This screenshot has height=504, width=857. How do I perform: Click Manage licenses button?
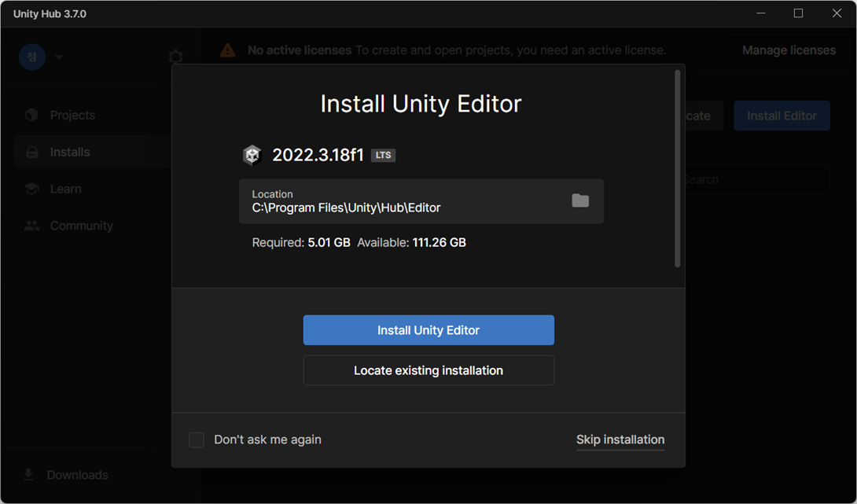[x=789, y=50]
